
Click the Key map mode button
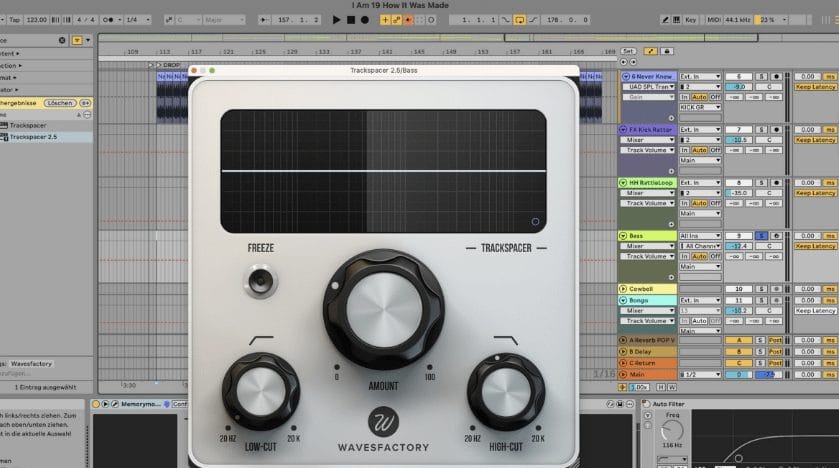pyautogui.click(x=691, y=20)
